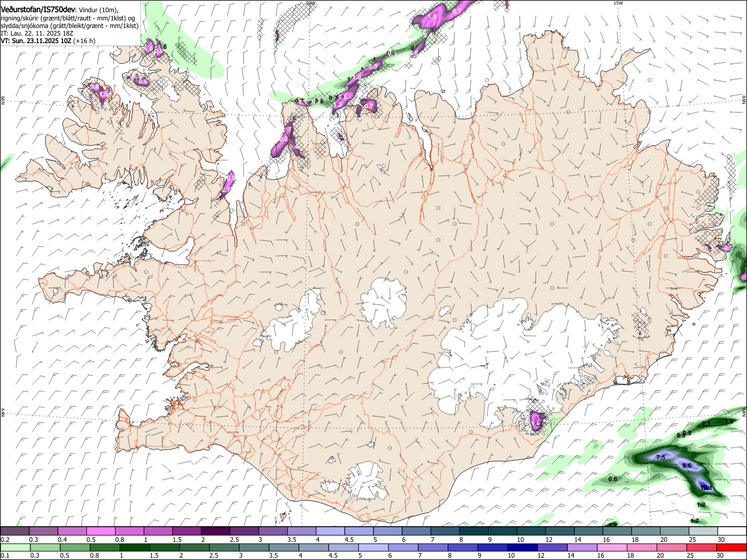The width and height of the screenshot is (747, 560).
Task: Click the snow legend swatch between 0.2 and 0.3
Action: click(15, 531)
